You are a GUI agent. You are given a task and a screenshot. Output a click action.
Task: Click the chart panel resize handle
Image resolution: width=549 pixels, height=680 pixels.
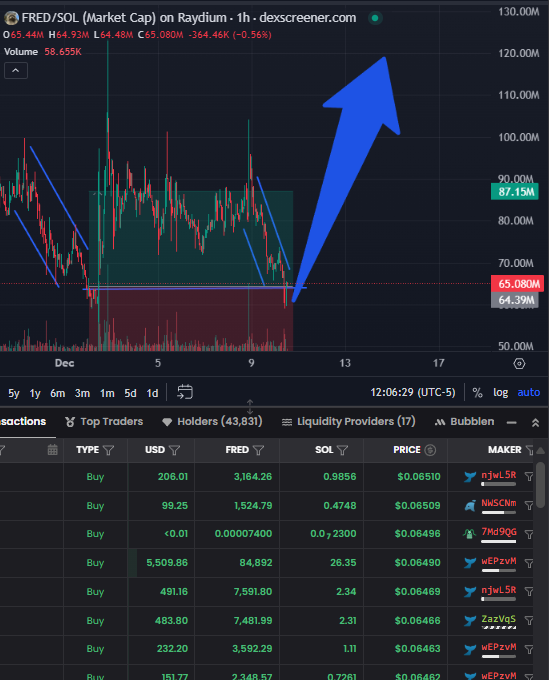coord(250,407)
